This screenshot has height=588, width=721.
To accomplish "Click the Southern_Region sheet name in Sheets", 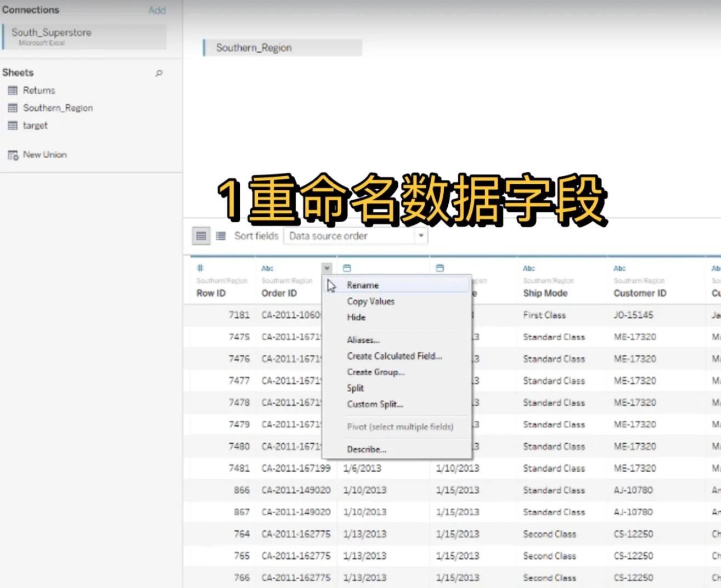I will coord(58,108).
